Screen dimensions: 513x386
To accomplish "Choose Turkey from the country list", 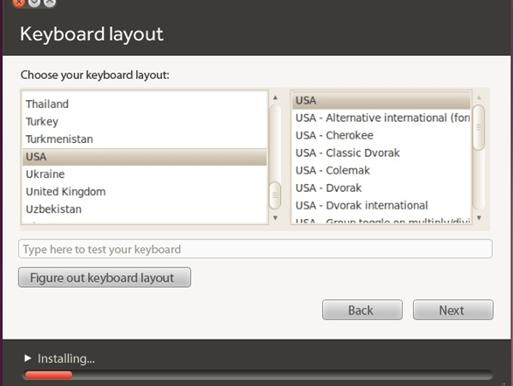I will click(x=144, y=122).
